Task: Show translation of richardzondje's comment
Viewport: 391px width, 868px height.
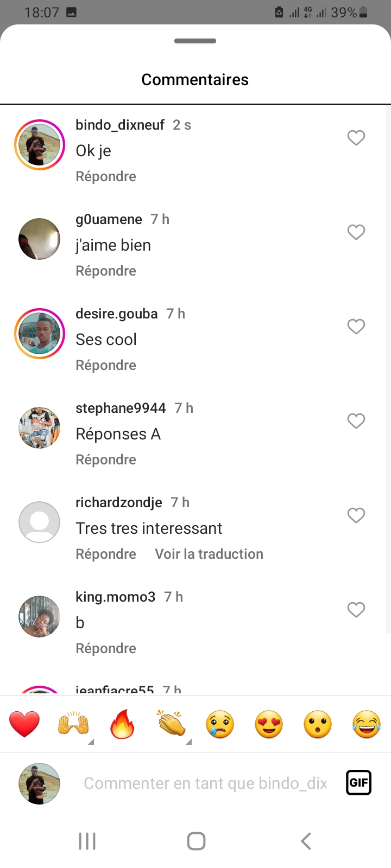Action: coord(209,554)
